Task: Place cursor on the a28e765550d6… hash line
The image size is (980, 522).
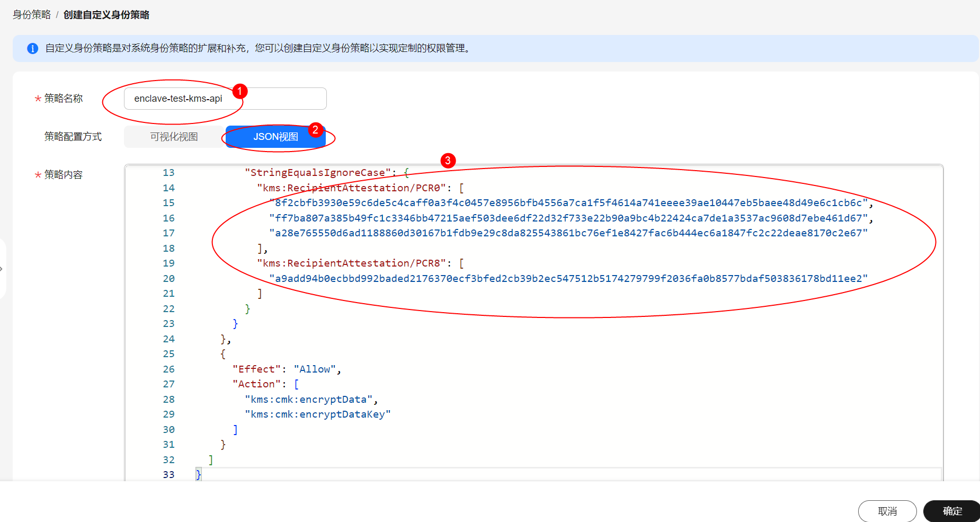Action: 568,233
